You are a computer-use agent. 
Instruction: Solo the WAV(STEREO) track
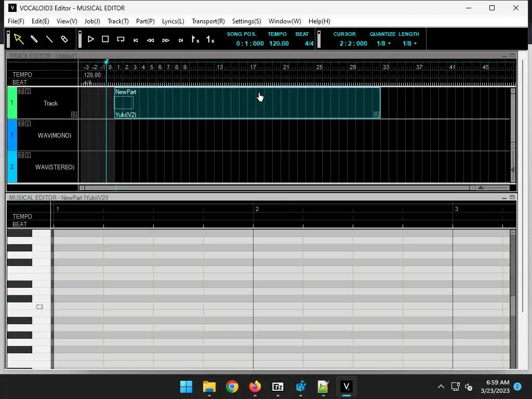coord(28,155)
